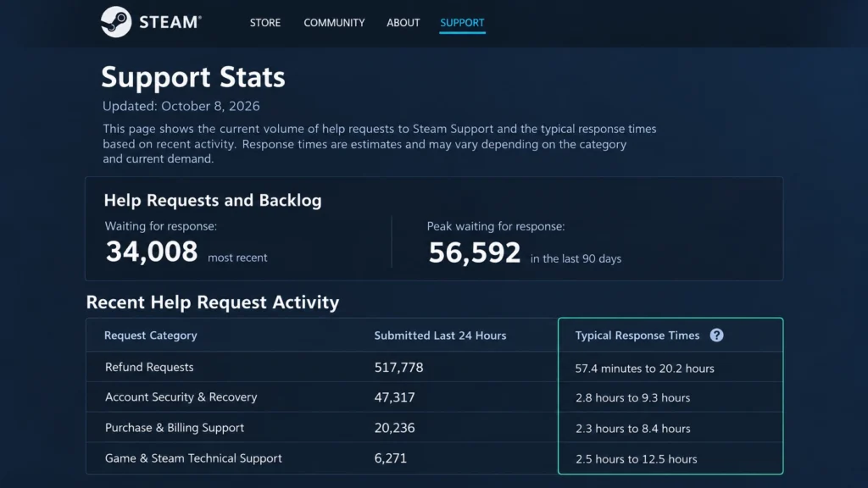Click the Request Category column header
Screen dimensions: 868x488
point(151,335)
